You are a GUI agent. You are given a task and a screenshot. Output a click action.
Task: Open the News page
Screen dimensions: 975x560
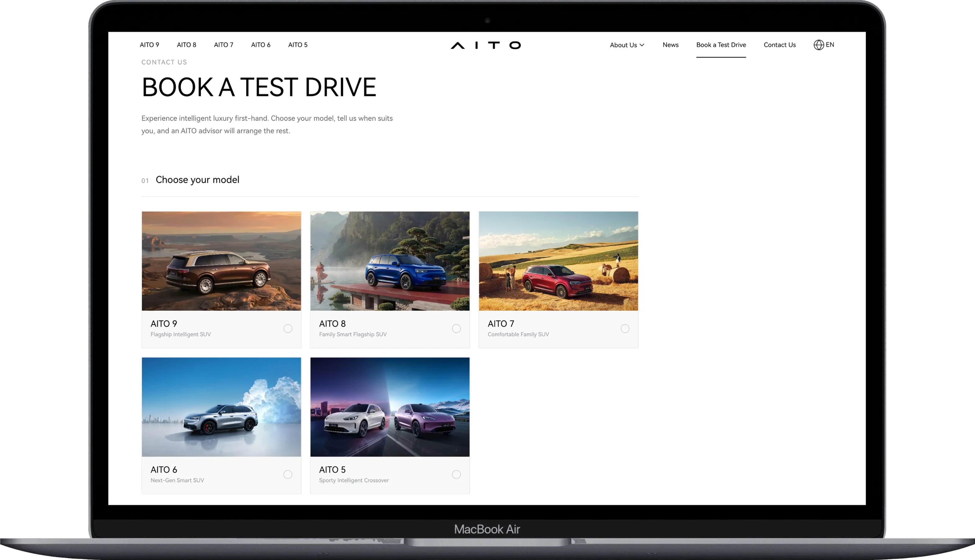pyautogui.click(x=671, y=45)
